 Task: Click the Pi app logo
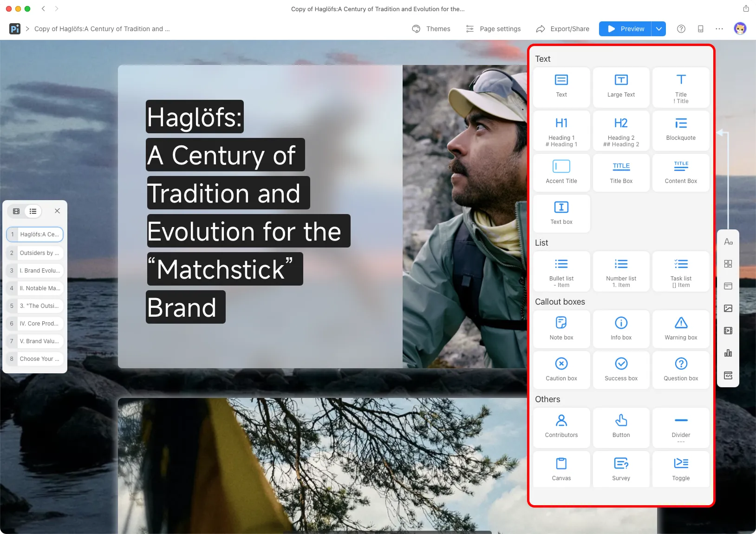pyautogui.click(x=15, y=29)
